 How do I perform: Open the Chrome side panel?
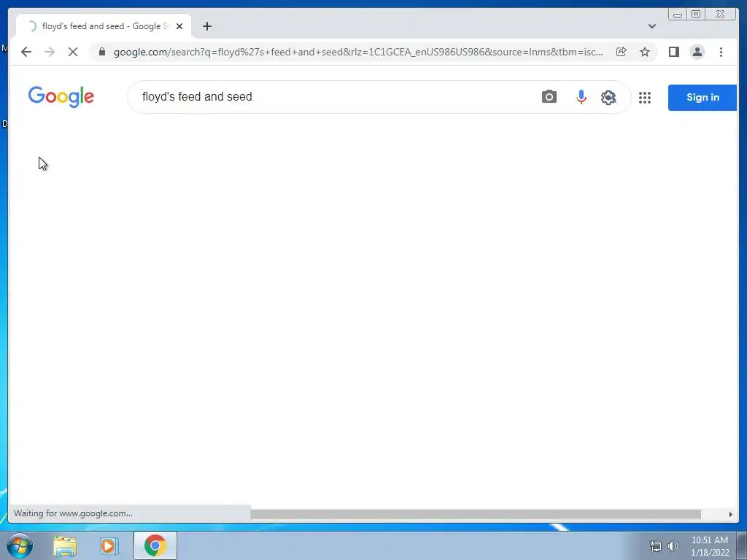pos(673,52)
